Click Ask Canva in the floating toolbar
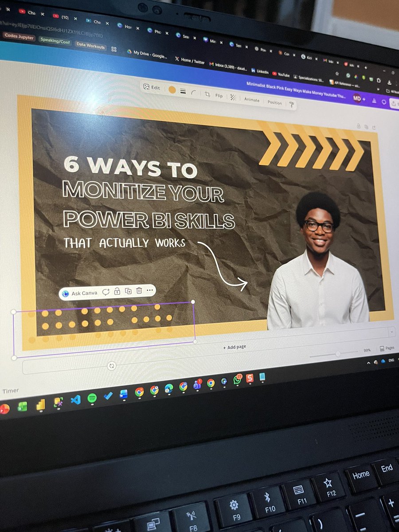 80,293
